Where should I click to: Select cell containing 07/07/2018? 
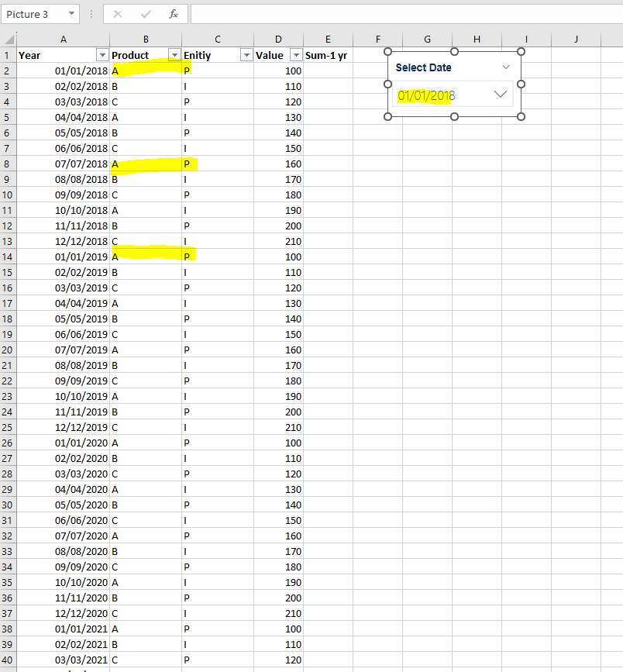coord(64,164)
